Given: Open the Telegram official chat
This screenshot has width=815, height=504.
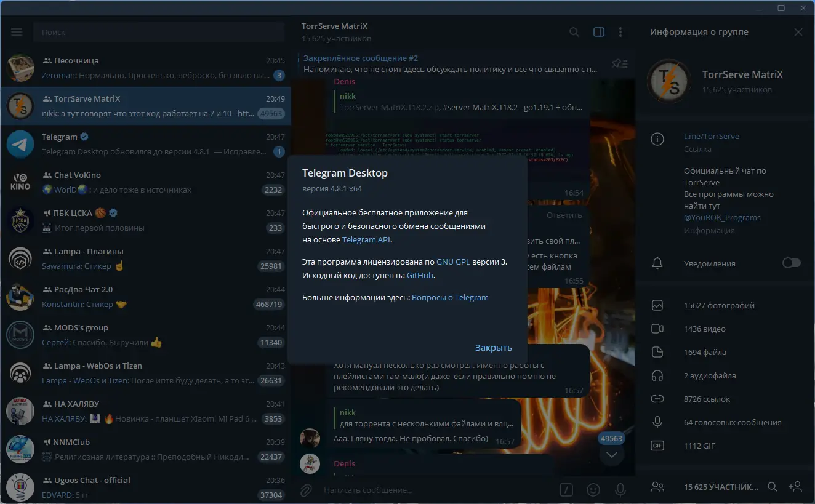Looking at the screenshot, I should pyautogui.click(x=145, y=144).
